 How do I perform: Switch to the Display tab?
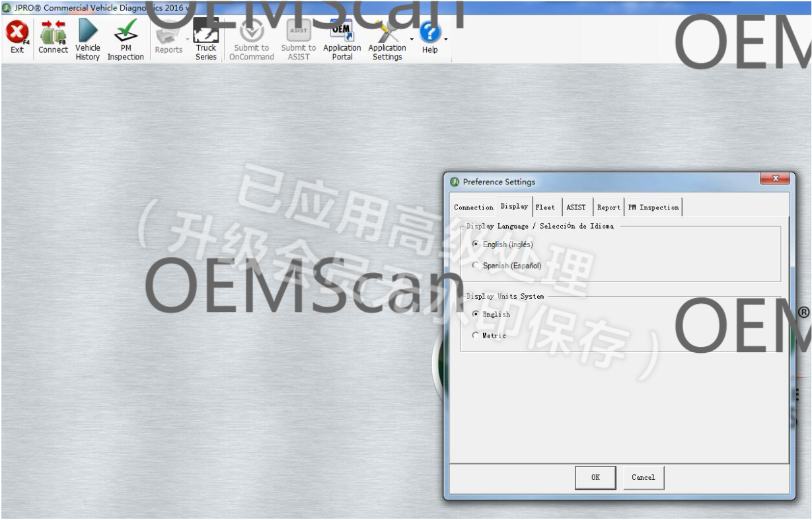(x=515, y=206)
